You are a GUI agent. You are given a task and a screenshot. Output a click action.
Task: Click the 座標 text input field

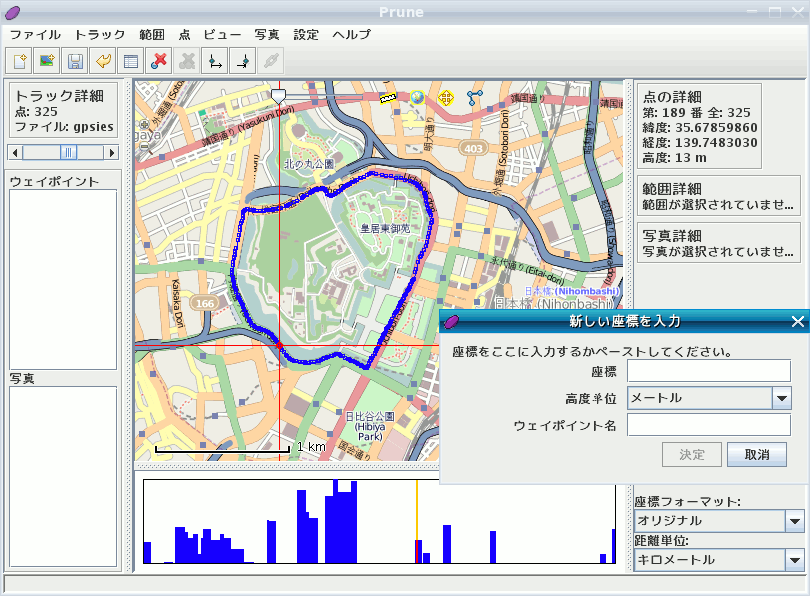708,371
